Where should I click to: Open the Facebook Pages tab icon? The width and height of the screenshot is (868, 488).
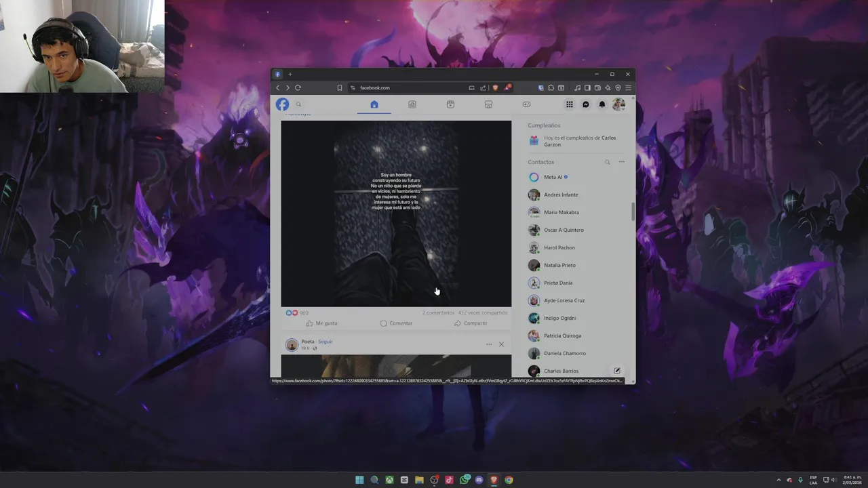[x=412, y=104]
